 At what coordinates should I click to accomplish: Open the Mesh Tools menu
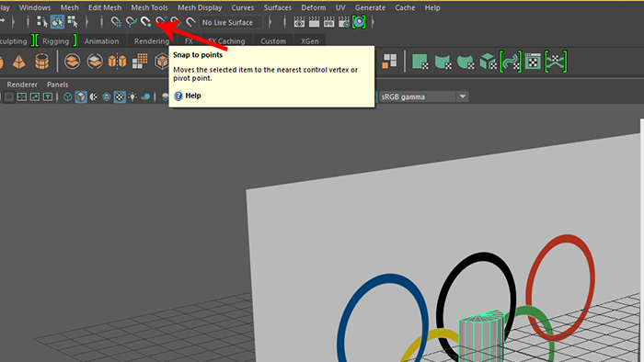149,7
